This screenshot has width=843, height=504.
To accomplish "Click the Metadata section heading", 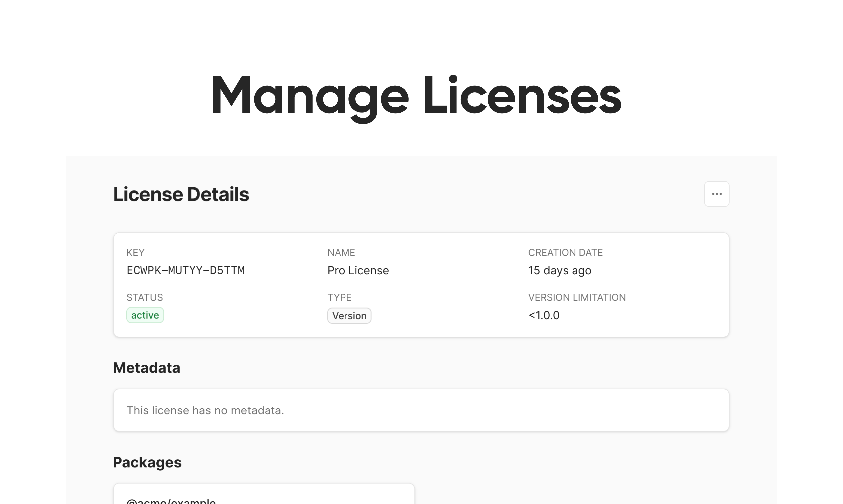I will (146, 368).
